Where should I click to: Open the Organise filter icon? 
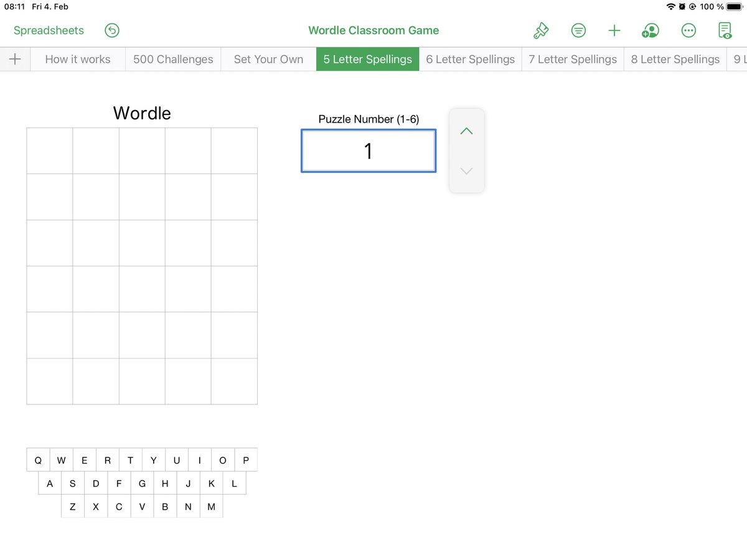coord(578,30)
